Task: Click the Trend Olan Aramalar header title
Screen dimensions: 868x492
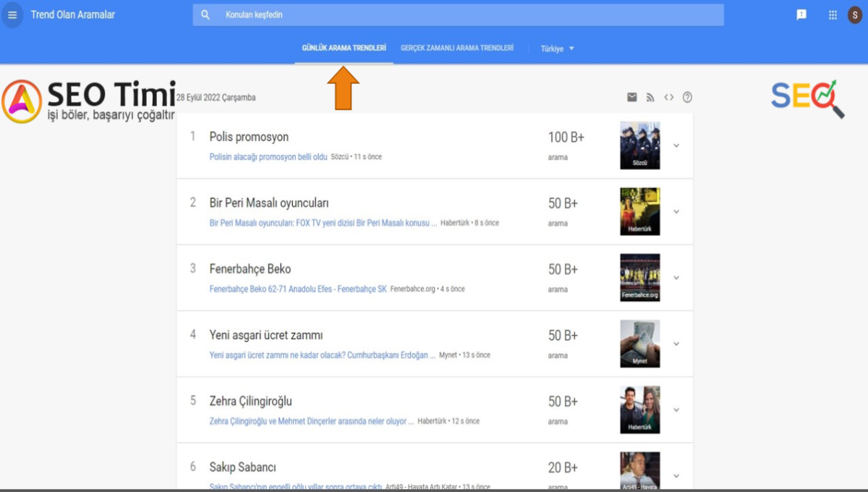Action: [72, 14]
